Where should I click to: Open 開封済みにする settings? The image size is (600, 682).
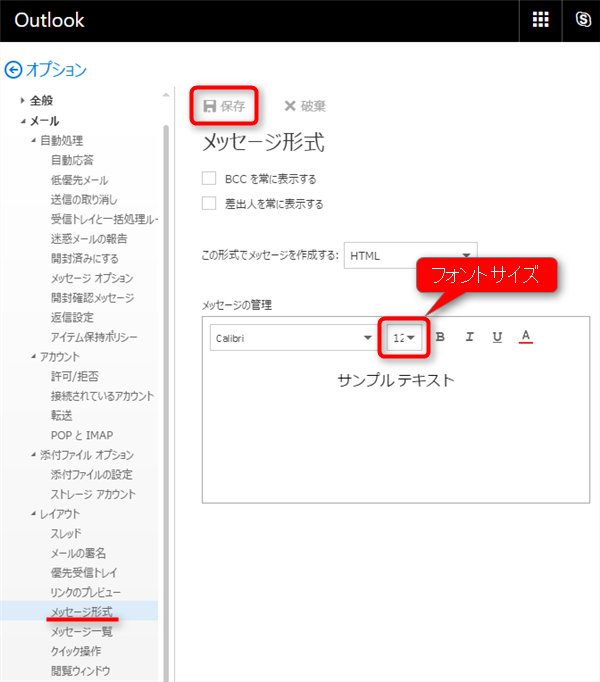pyautogui.click(x=84, y=259)
